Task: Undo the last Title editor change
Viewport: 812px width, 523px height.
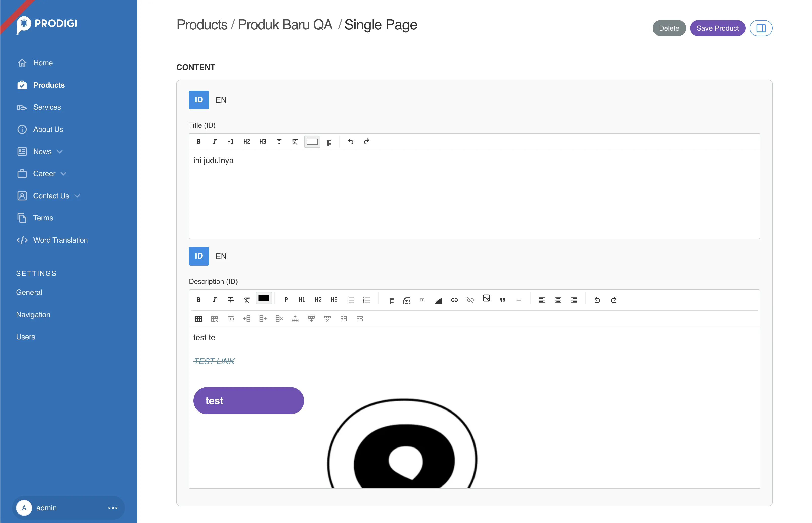Action: (350, 142)
